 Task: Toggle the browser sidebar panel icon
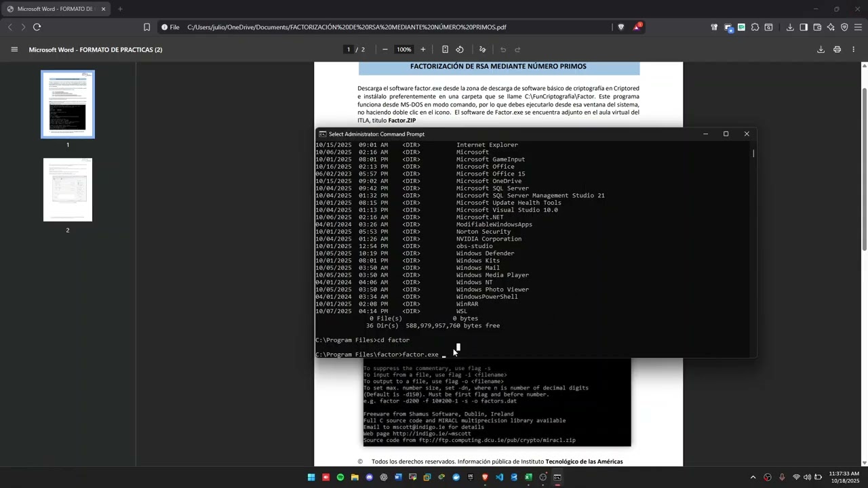[804, 27]
